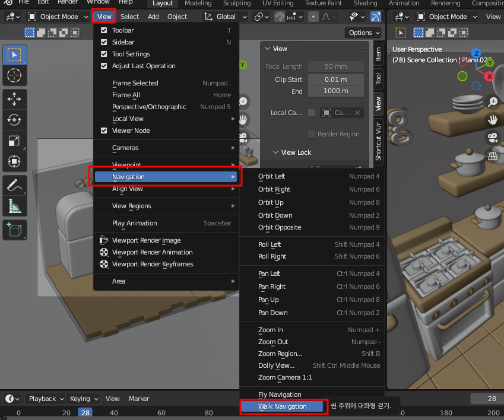
Task: Select the Add Cube tool
Action: pyautogui.click(x=14, y=230)
